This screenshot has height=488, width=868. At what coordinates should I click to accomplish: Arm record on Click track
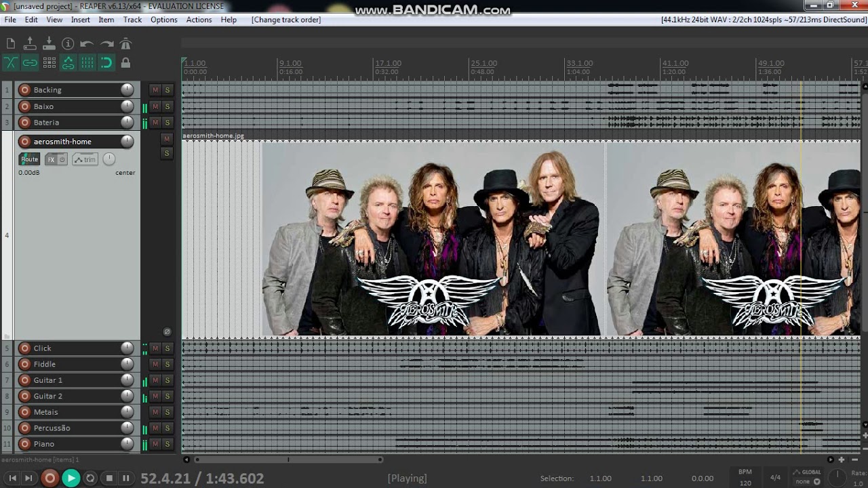(x=24, y=348)
